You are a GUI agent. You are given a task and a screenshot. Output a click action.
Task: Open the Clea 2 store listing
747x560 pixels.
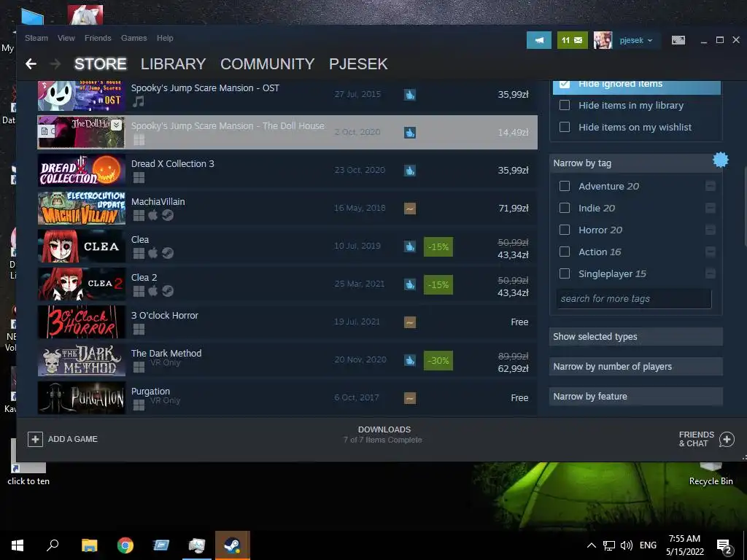pyautogui.click(x=287, y=284)
